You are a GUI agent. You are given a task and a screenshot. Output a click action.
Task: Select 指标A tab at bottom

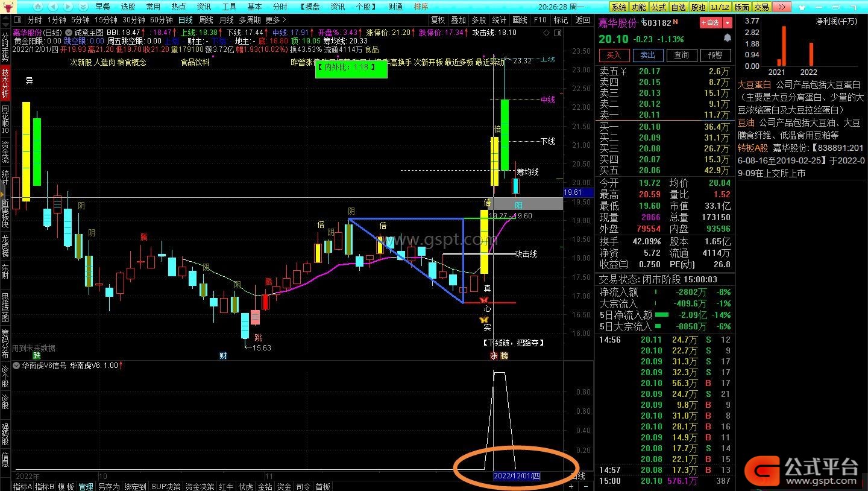[22, 486]
